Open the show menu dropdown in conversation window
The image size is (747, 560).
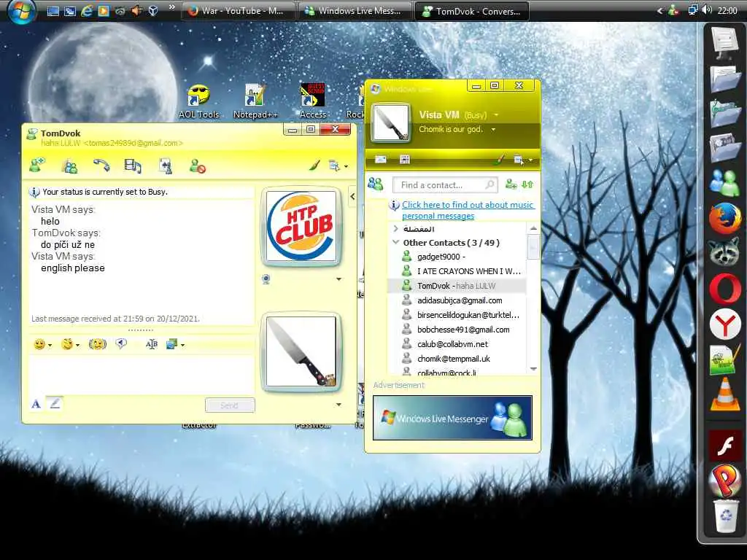pos(338,166)
